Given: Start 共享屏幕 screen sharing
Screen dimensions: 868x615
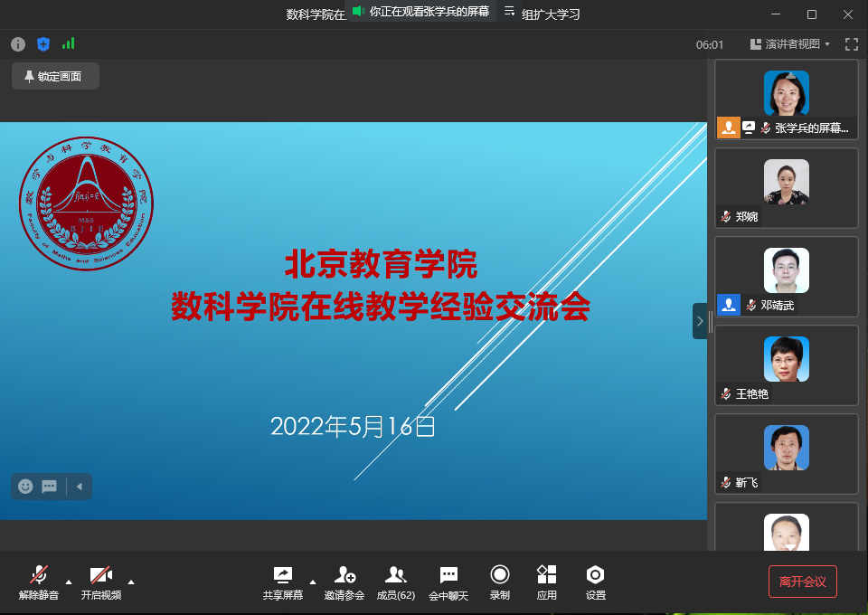Looking at the screenshot, I should (x=283, y=583).
